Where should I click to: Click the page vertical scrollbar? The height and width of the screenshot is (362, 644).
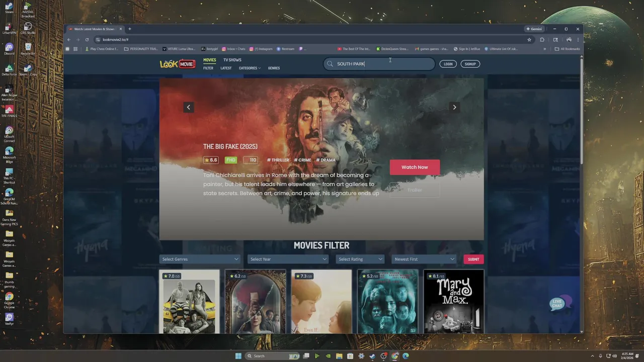(x=582, y=111)
